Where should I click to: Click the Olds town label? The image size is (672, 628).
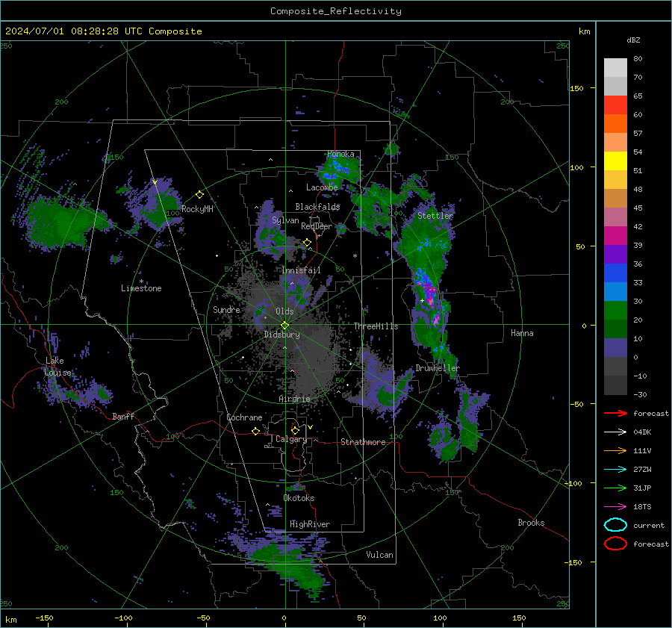tap(284, 311)
